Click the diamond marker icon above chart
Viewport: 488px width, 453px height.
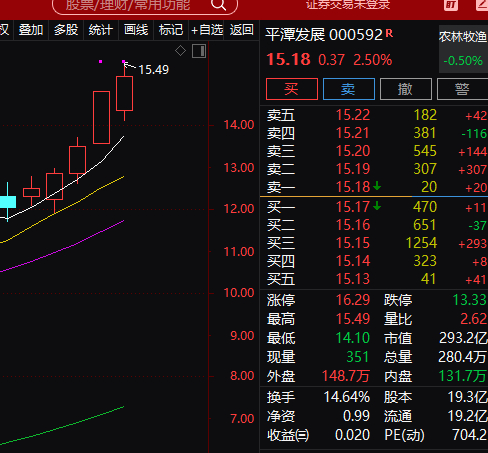(x=180, y=51)
